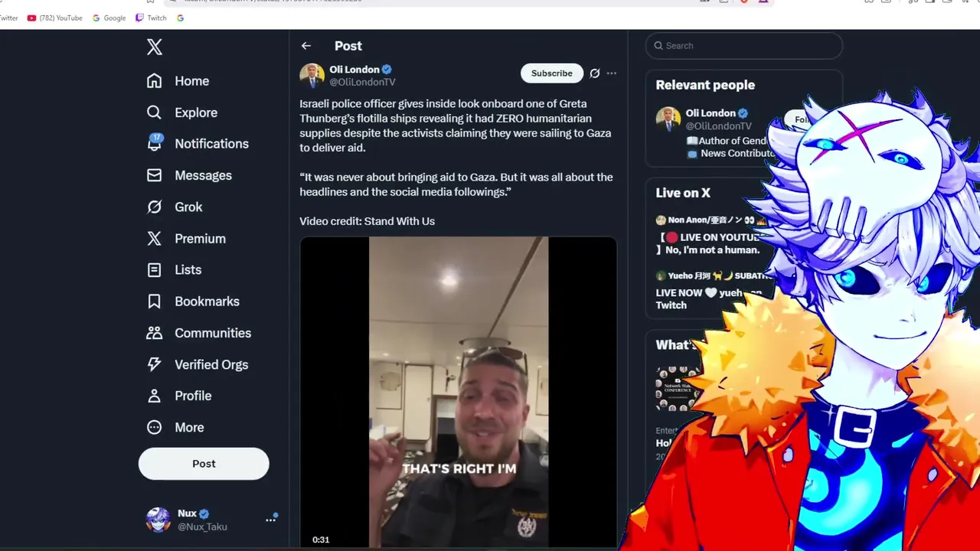Open @OliLondonTV profile handle
980x551 pixels.
(x=362, y=82)
